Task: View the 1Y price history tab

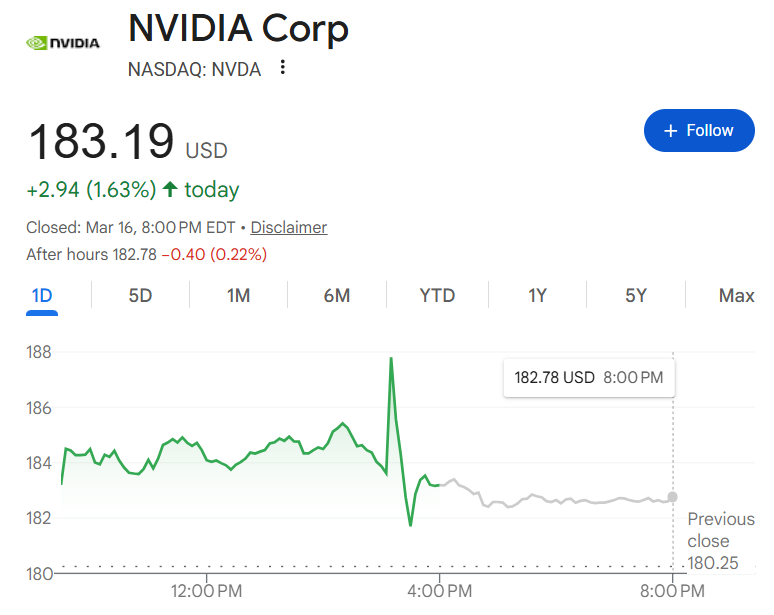Action: click(x=538, y=295)
